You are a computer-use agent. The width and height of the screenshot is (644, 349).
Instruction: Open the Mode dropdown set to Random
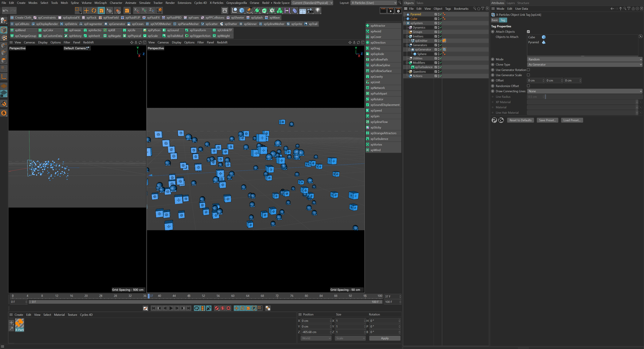pos(584,59)
